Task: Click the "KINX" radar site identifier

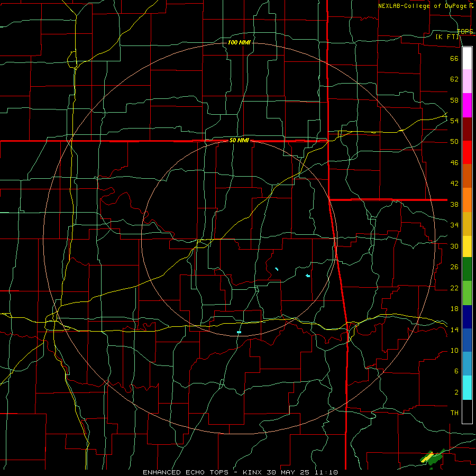Action: pos(253,472)
